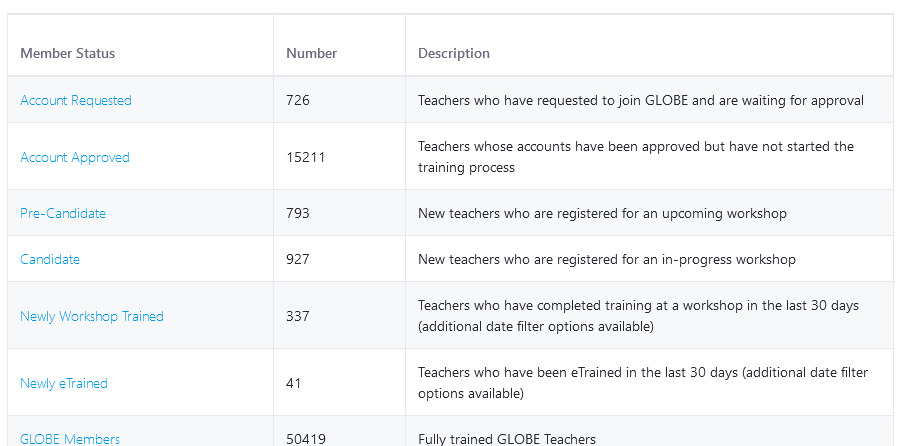Click the 337 Newly Workshop Trained count
905x446 pixels.
(298, 316)
